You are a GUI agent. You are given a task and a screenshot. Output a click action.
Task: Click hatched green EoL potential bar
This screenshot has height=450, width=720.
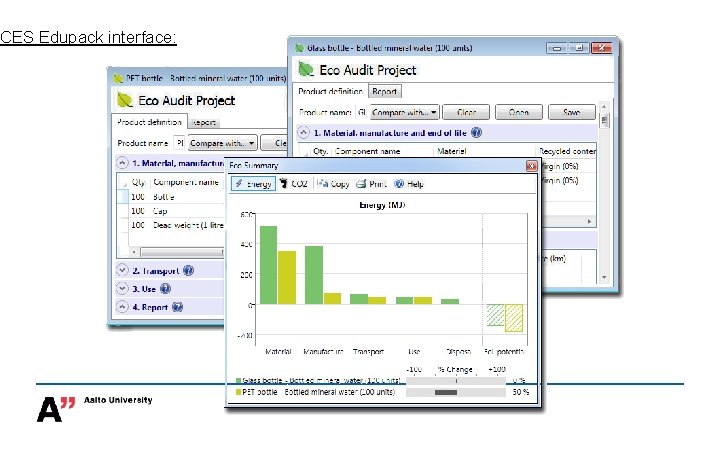click(495, 315)
